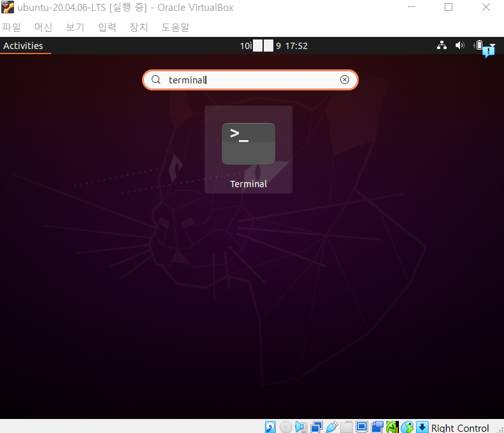This screenshot has height=433, width=504.
Task: Clear the search field with X icon
Action: point(345,80)
